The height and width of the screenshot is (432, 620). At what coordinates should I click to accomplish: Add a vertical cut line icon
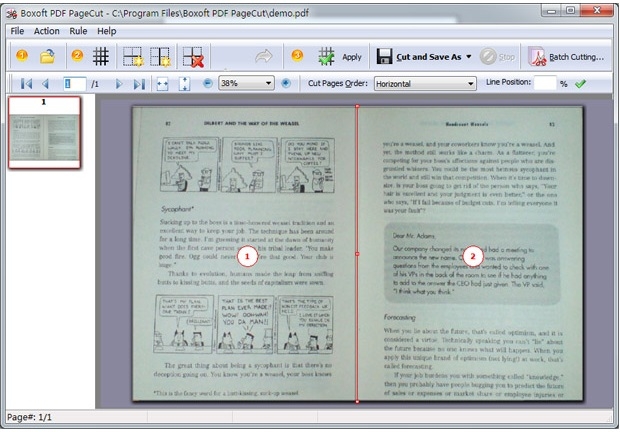(x=160, y=57)
